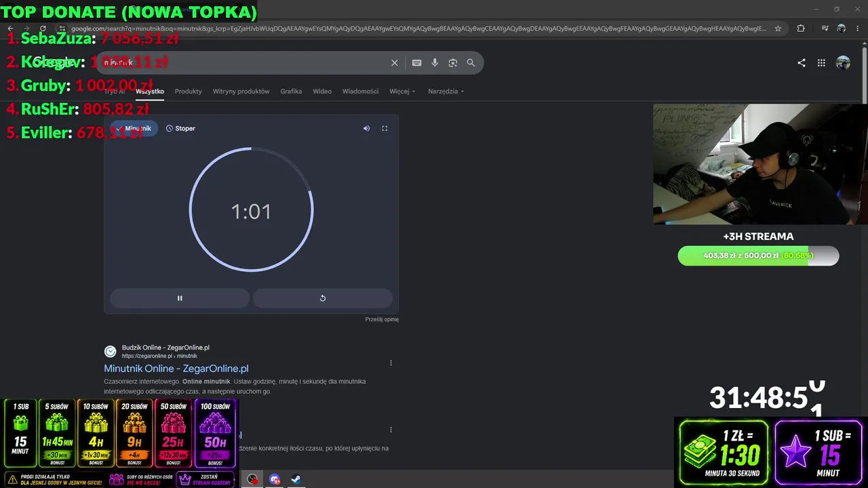Pause the running timer
The width and height of the screenshot is (868, 488).
click(x=180, y=298)
